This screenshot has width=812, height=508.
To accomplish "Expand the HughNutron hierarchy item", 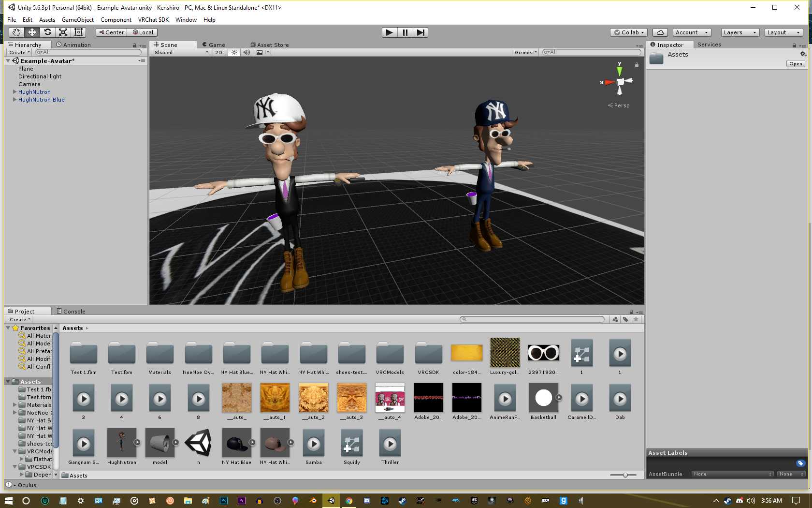I will tap(14, 92).
